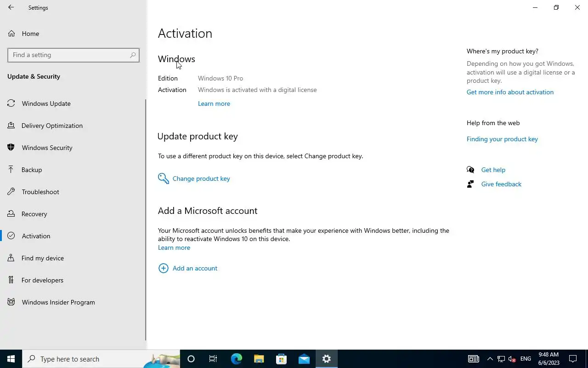Click the Settings gear on the taskbar

pos(326,359)
